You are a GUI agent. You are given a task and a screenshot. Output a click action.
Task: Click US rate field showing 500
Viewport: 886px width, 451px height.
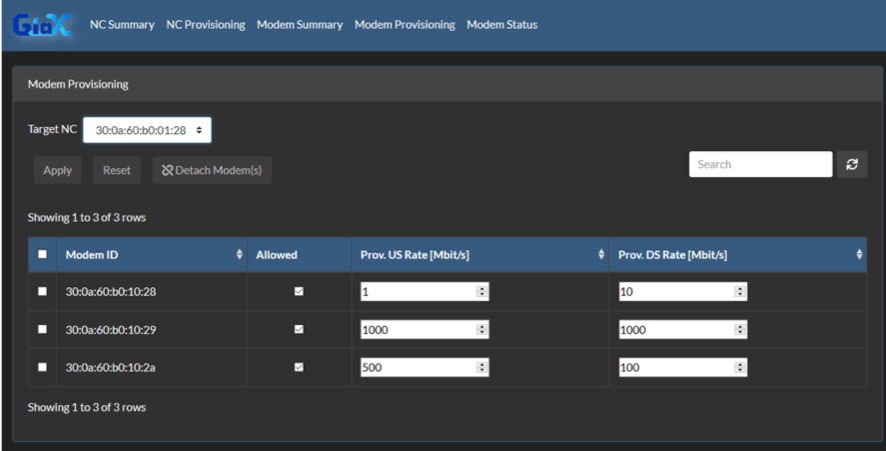tap(425, 367)
